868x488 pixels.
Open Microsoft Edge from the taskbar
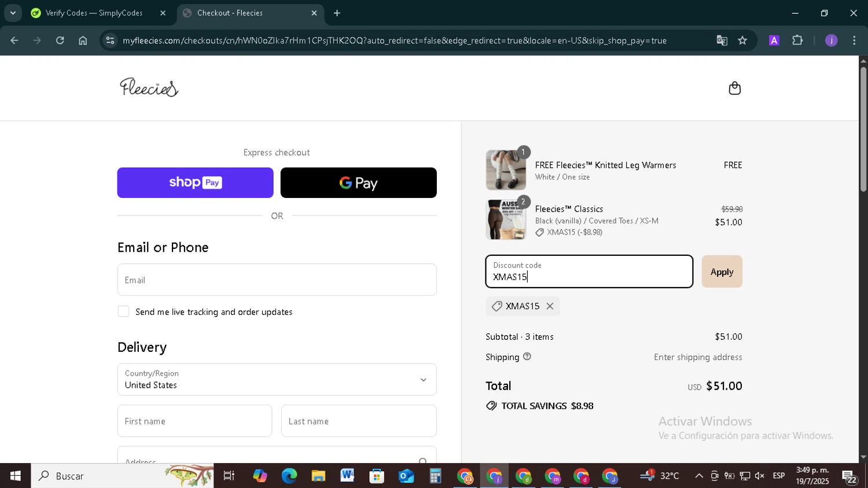[x=289, y=476]
